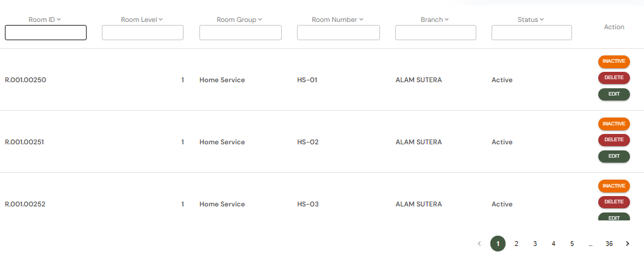Set room HS-01 to Inactive
This screenshot has width=644, height=260.
(x=614, y=61)
